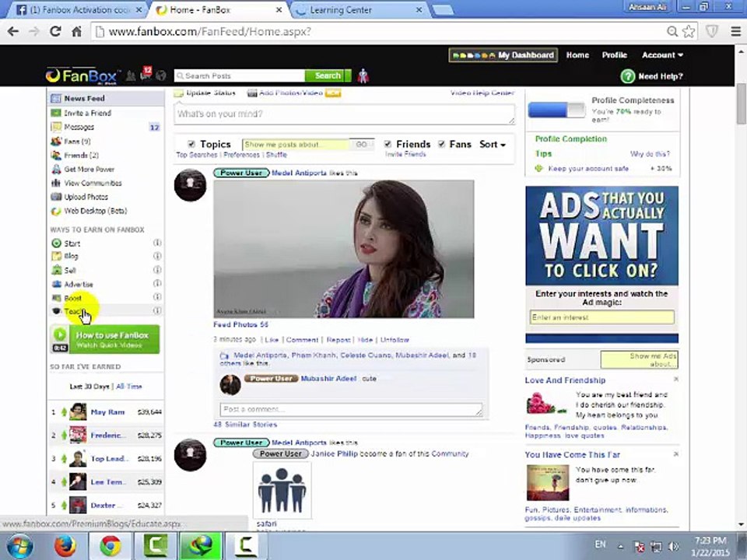Switch to the Fanbox Activation tab

[x=79, y=9]
